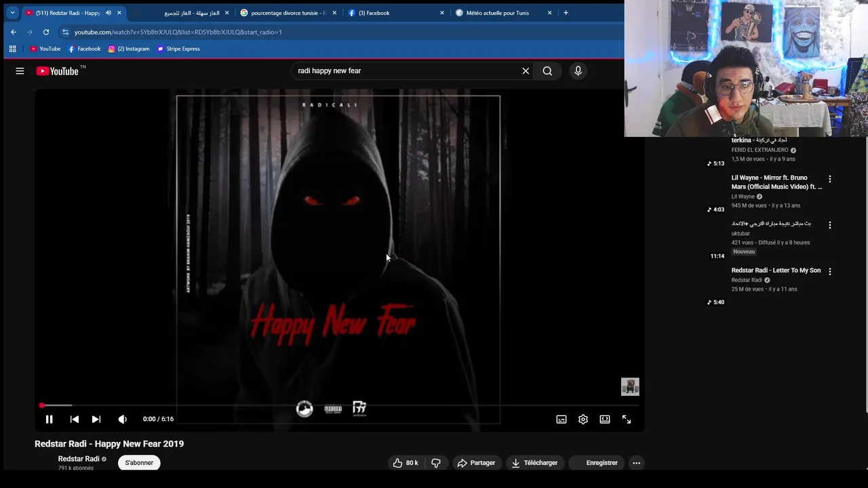The image size is (868, 488).
Task: Play Lil Wayne - Mirror ft. Bruno Mars
Action: click(x=776, y=182)
